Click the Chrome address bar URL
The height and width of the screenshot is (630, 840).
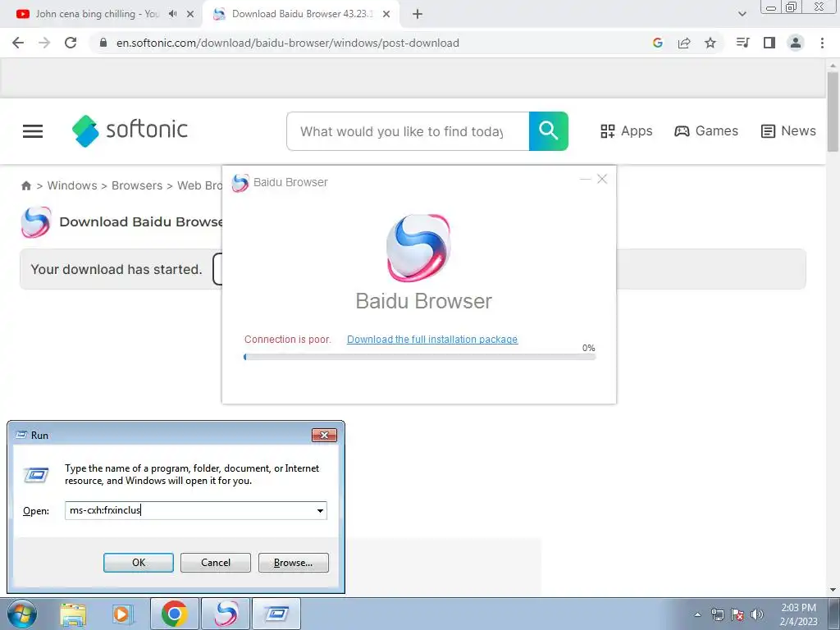pyautogui.click(x=288, y=43)
